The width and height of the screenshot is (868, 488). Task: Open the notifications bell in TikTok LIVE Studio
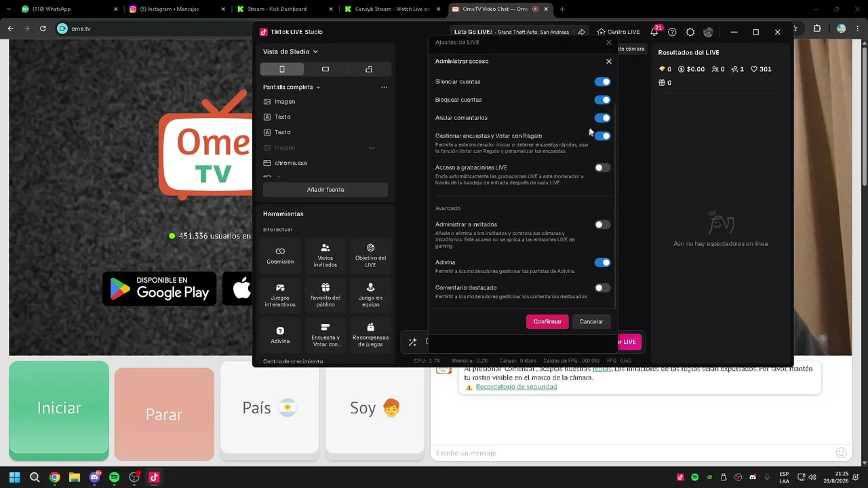654,32
